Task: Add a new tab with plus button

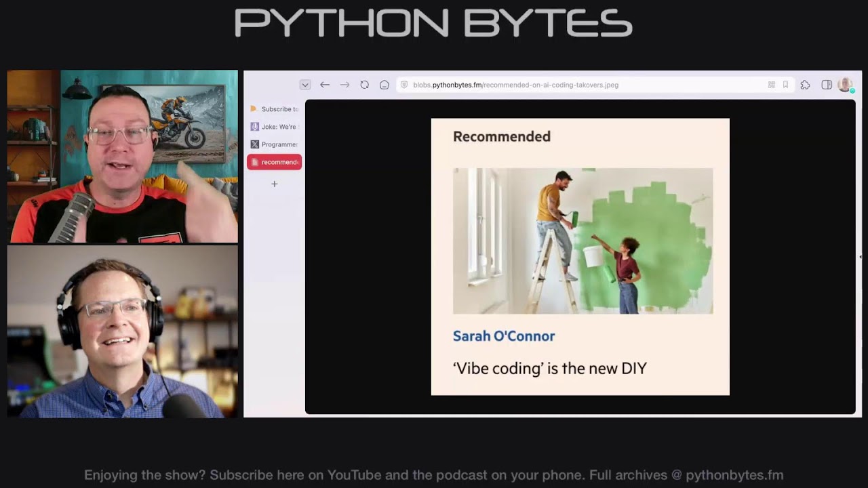Action: [x=275, y=184]
